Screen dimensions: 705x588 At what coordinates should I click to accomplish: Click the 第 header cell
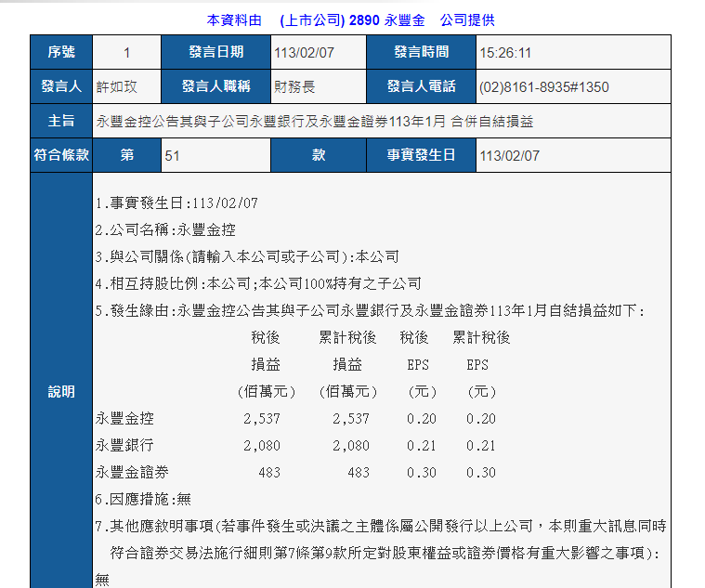[127, 155]
